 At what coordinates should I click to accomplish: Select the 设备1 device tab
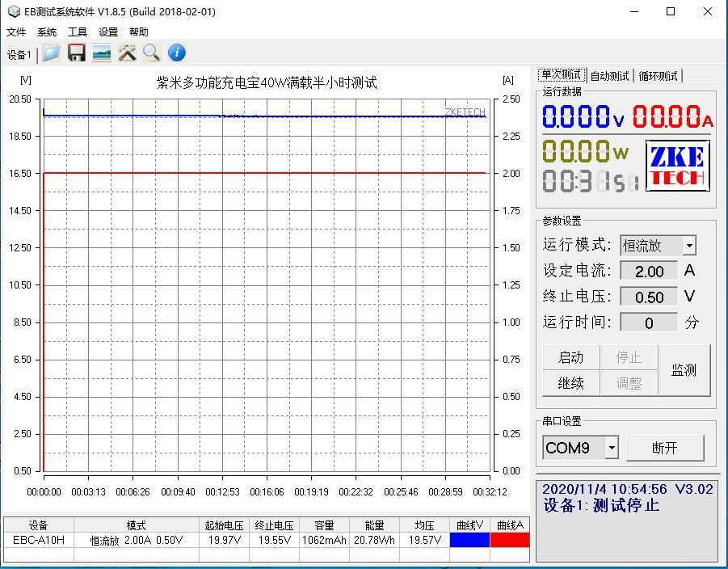[19, 55]
